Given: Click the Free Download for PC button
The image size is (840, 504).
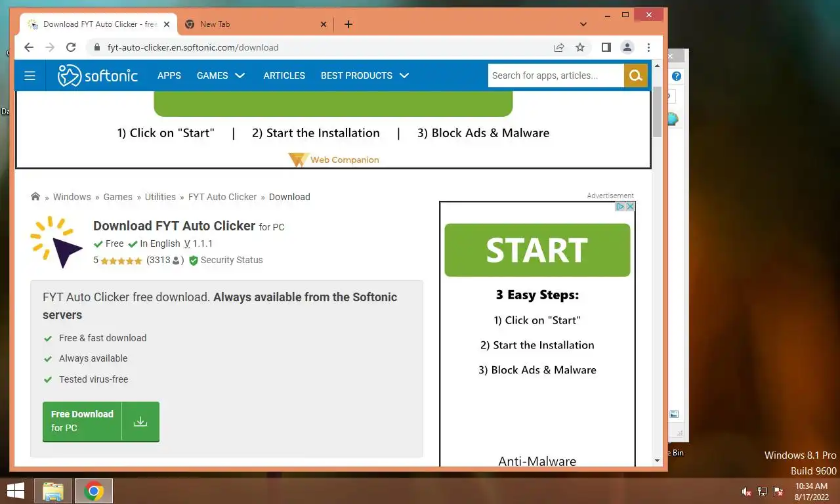Looking at the screenshot, I should coord(101,421).
